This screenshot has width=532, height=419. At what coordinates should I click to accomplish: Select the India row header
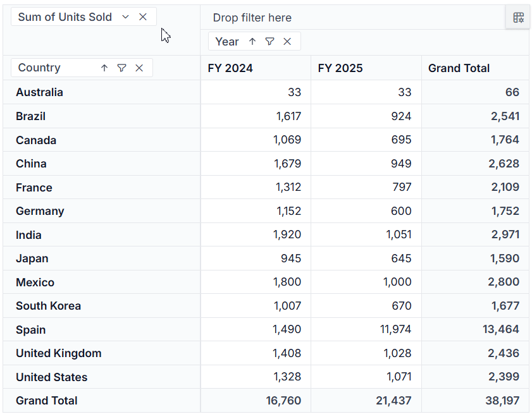pyautogui.click(x=101, y=235)
